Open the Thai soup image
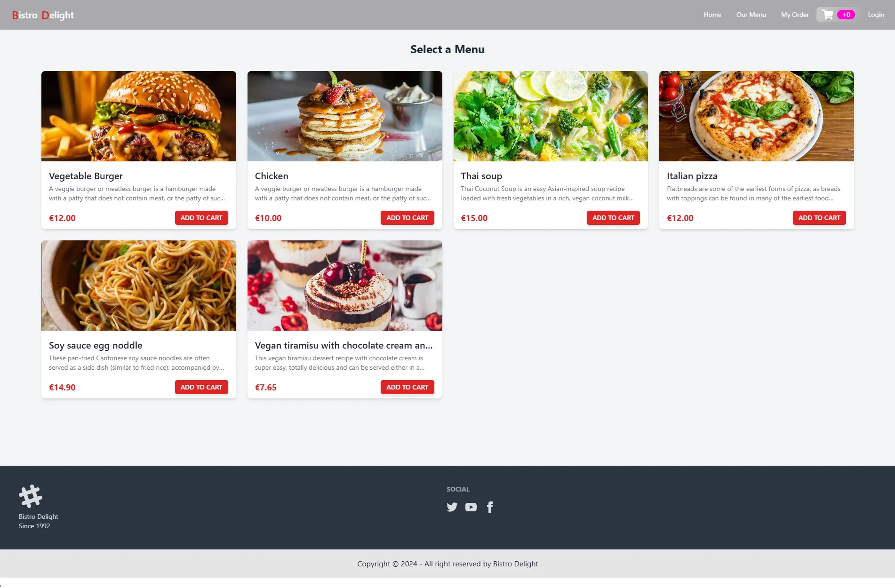 [x=551, y=116]
